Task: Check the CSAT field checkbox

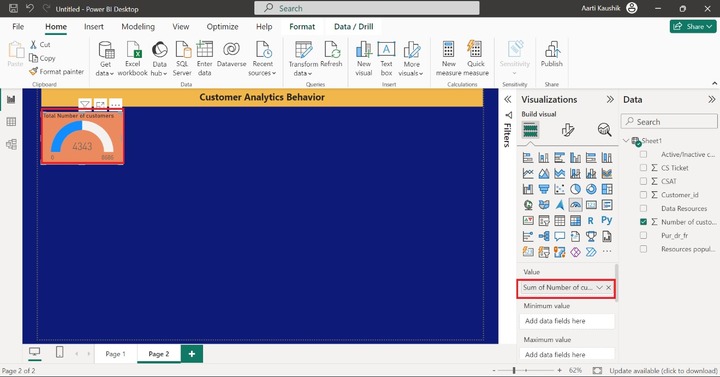Action: 643,181
